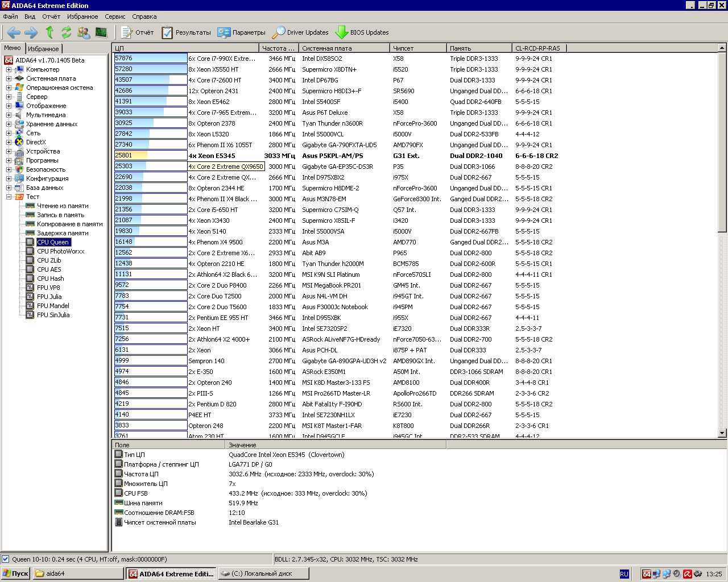
Task: Sort by CL-RCD-RP-RAS column header
Action: (x=539, y=48)
